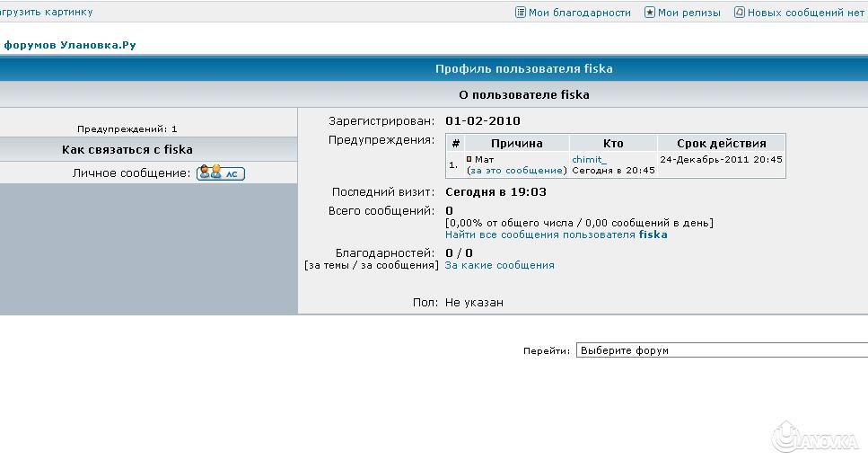Click the 'Профиль пользователя fiska' header

523,68
